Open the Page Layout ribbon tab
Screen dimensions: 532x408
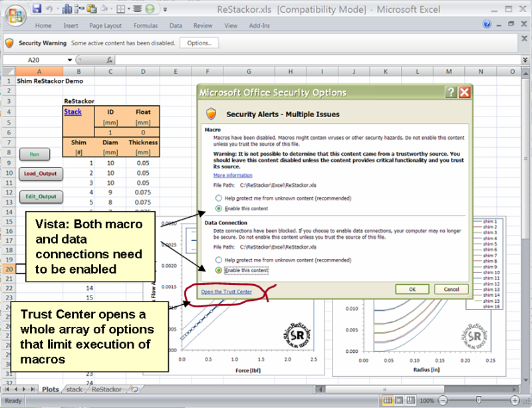tap(105, 25)
